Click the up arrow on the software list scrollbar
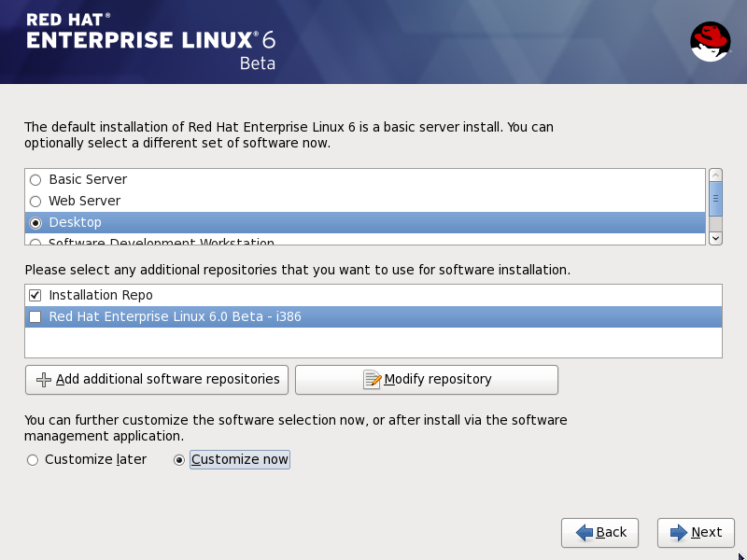This screenshot has width=747, height=560. [715, 174]
